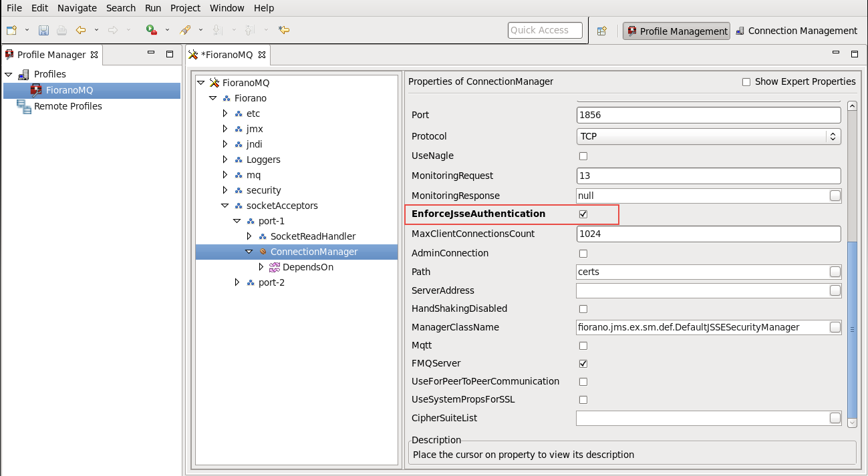Collapse the Profiles tree in Profile Manager
The width and height of the screenshot is (868, 476).
(9, 74)
